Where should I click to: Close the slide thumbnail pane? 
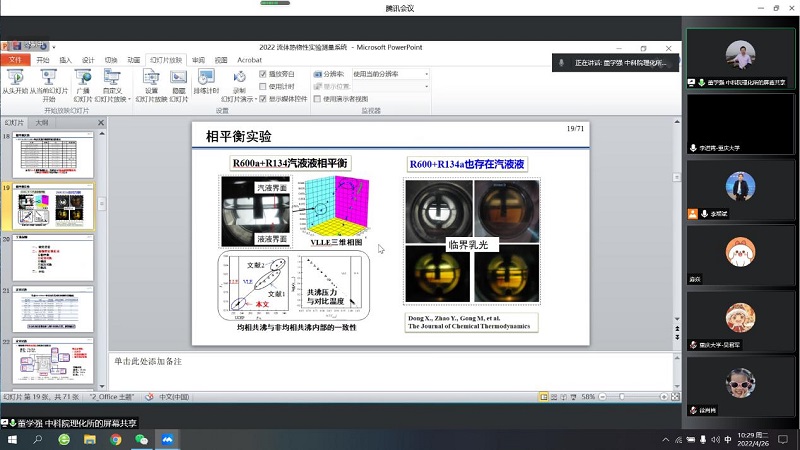pyautogui.click(x=101, y=122)
